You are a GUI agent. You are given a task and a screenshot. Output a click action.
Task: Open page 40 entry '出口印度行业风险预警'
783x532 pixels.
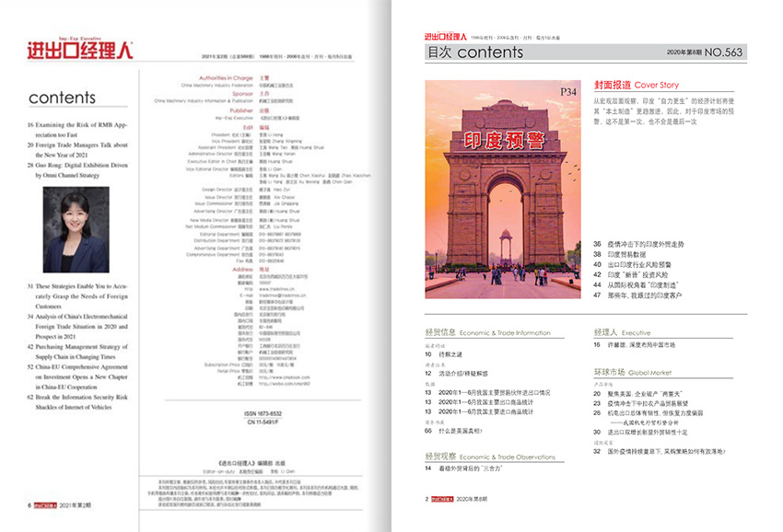[x=632, y=264]
